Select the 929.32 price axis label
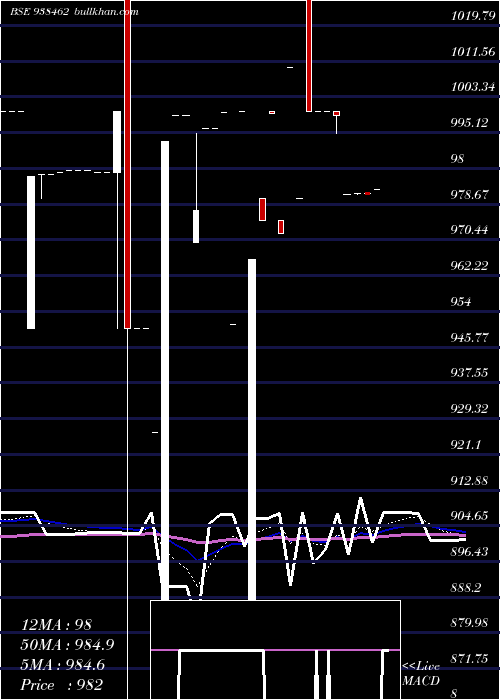500x700 pixels. [469, 408]
